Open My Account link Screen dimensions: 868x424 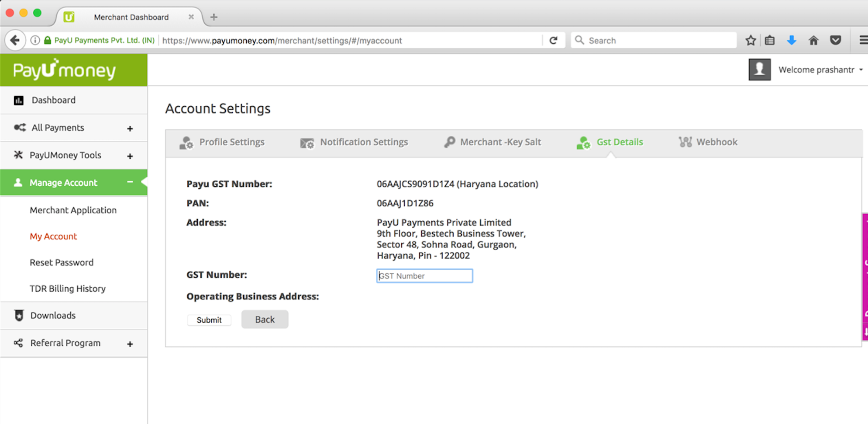[x=53, y=236]
